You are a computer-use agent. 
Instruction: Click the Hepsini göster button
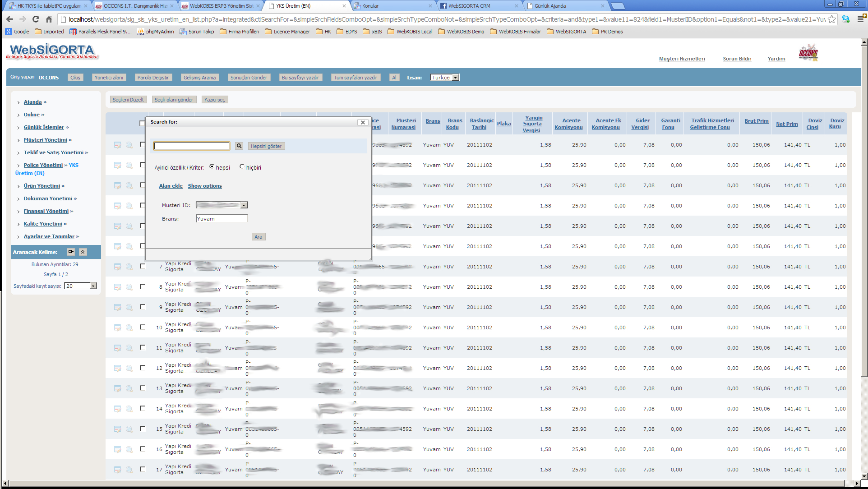tap(266, 146)
